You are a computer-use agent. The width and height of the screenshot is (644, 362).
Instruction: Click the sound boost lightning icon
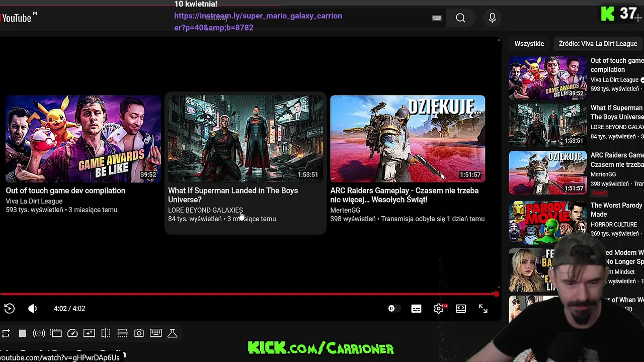[39, 333]
